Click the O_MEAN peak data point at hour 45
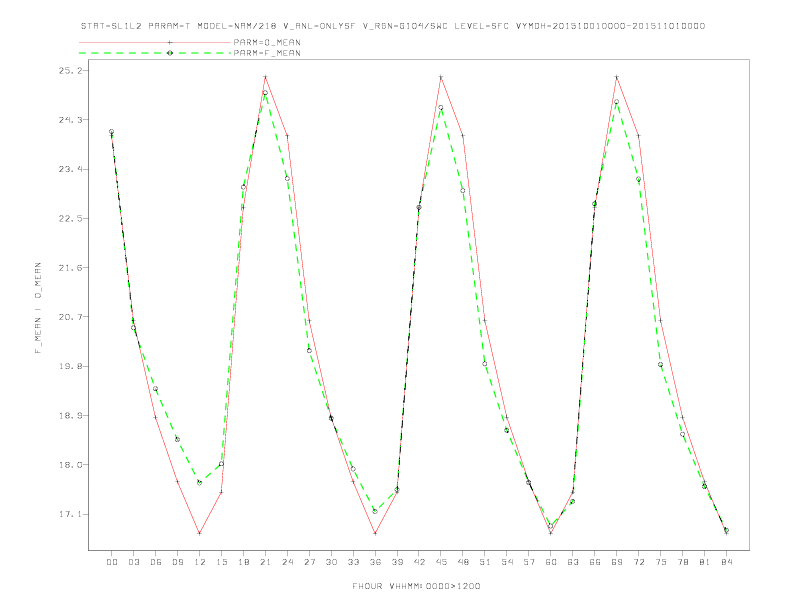 441,77
